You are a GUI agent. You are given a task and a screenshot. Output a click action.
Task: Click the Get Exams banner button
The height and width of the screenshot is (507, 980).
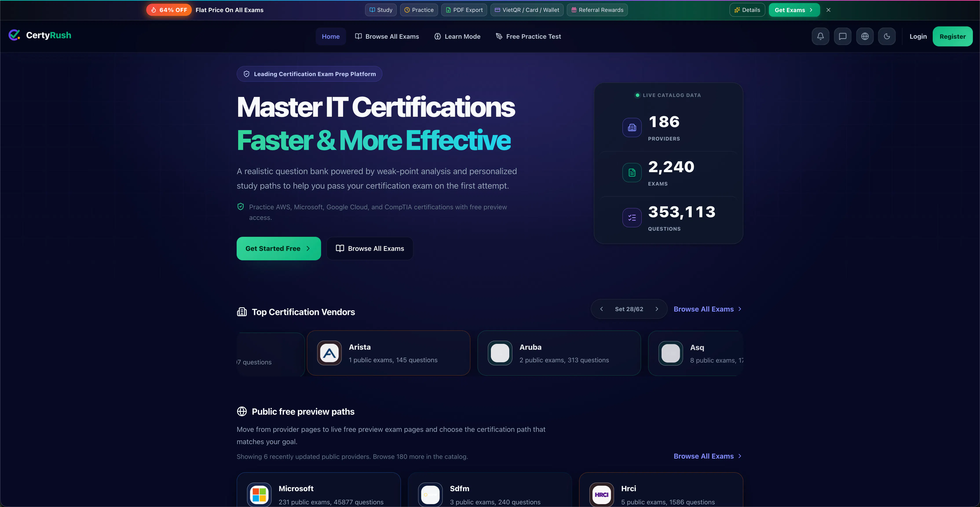(794, 10)
